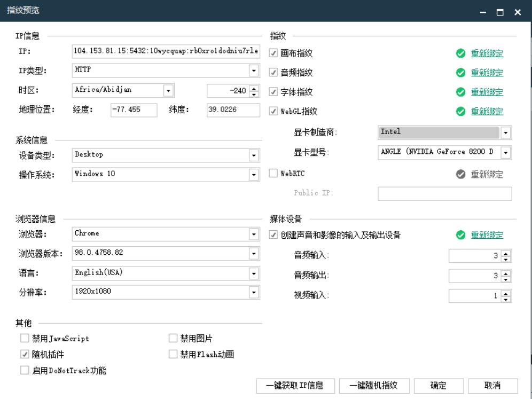This screenshot has height=399, width=532.
Task: Click the IP address input field
Action: click(166, 51)
